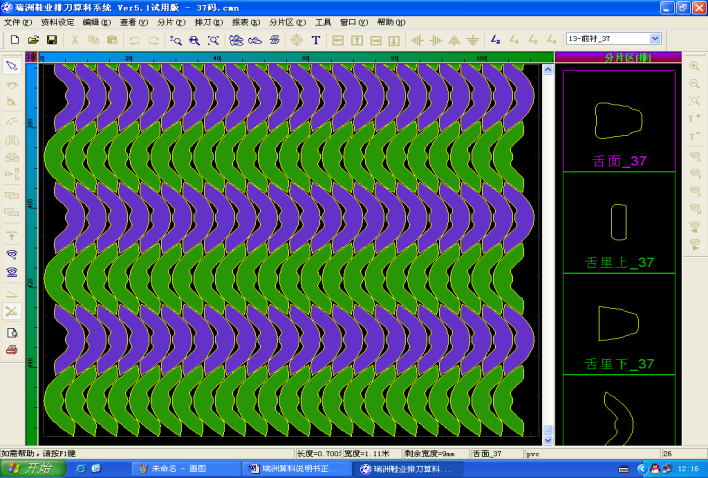Click the align-top arrow box icon
This screenshot has width=708, height=478.
point(357,40)
